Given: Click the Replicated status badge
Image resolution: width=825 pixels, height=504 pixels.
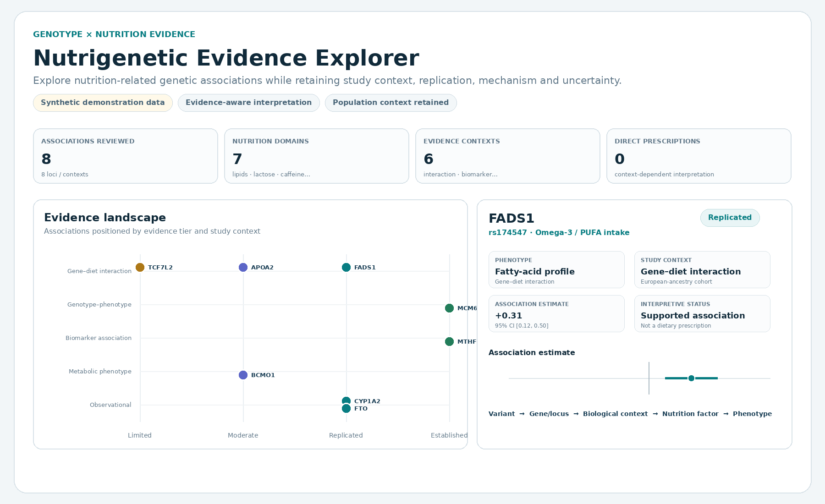Looking at the screenshot, I should click(x=730, y=218).
